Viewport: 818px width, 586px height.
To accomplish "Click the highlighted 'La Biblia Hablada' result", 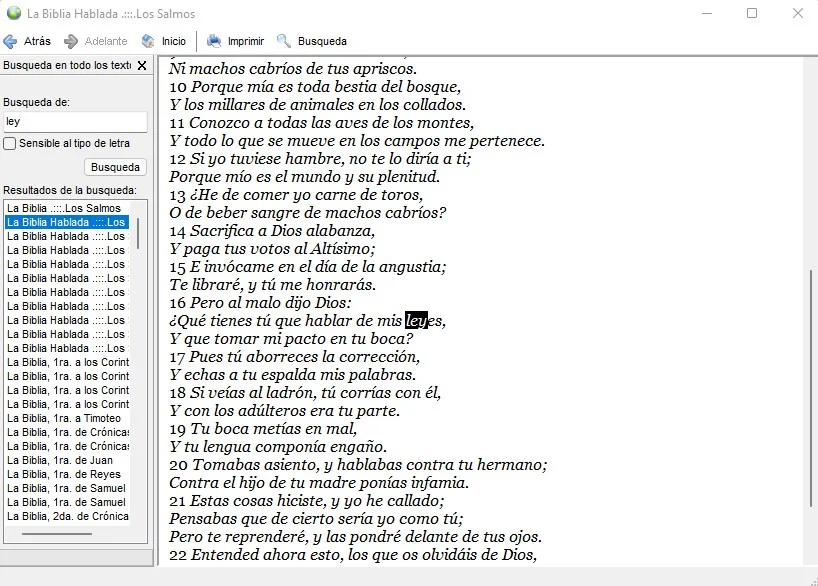I will [67, 222].
